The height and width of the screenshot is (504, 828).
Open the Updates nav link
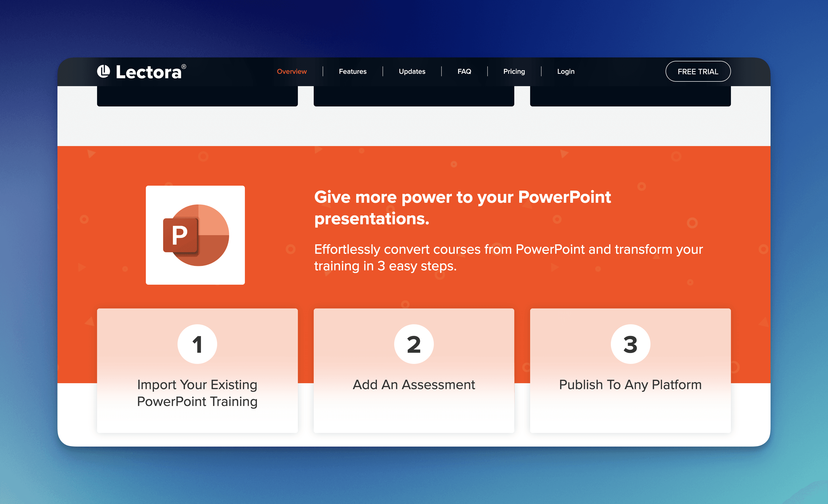click(x=412, y=72)
